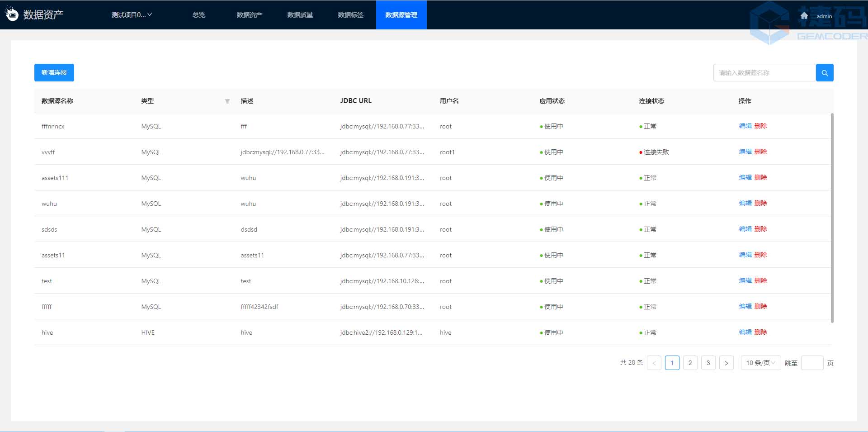Delete the wuhu data source row

[760, 203]
